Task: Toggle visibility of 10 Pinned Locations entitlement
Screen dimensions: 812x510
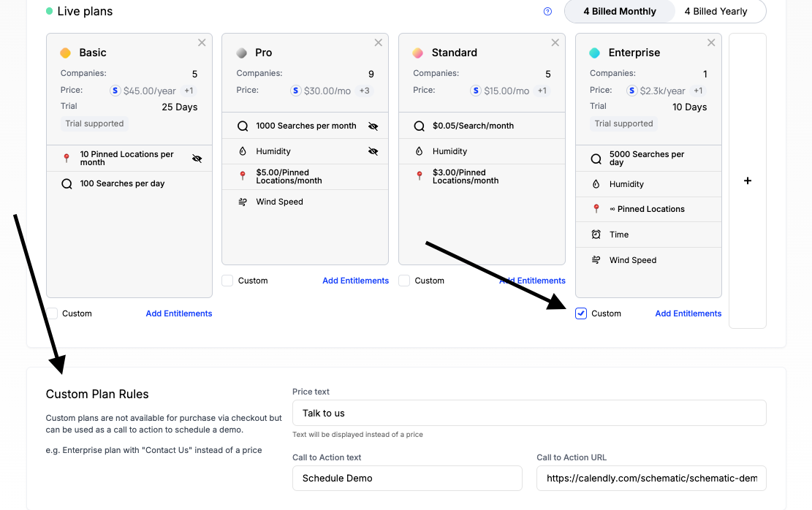Action: 197,159
